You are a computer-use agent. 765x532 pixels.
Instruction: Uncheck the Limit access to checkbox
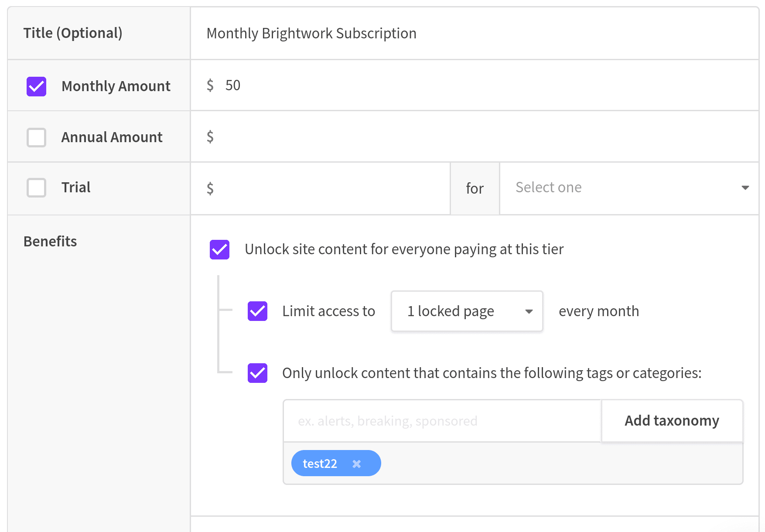[x=257, y=311]
